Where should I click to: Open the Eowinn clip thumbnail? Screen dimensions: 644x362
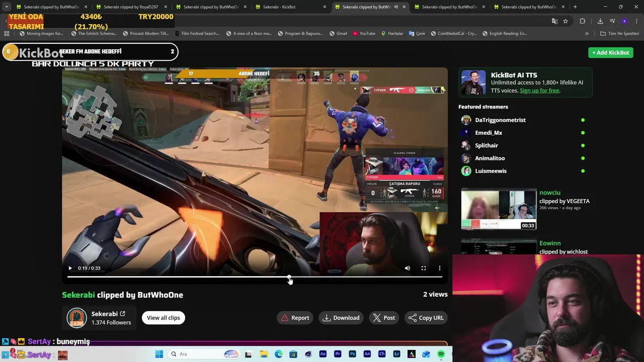coord(499,246)
